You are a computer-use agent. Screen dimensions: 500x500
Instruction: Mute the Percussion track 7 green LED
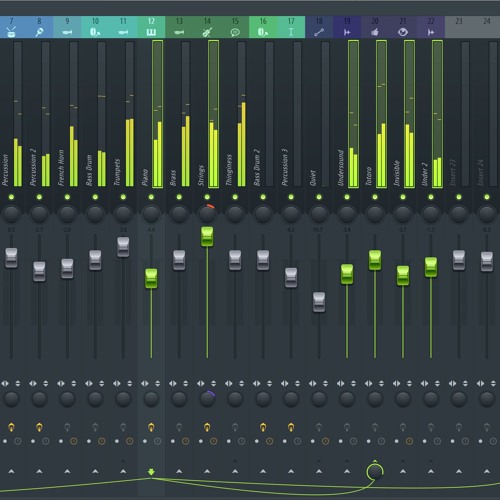pos(11,197)
